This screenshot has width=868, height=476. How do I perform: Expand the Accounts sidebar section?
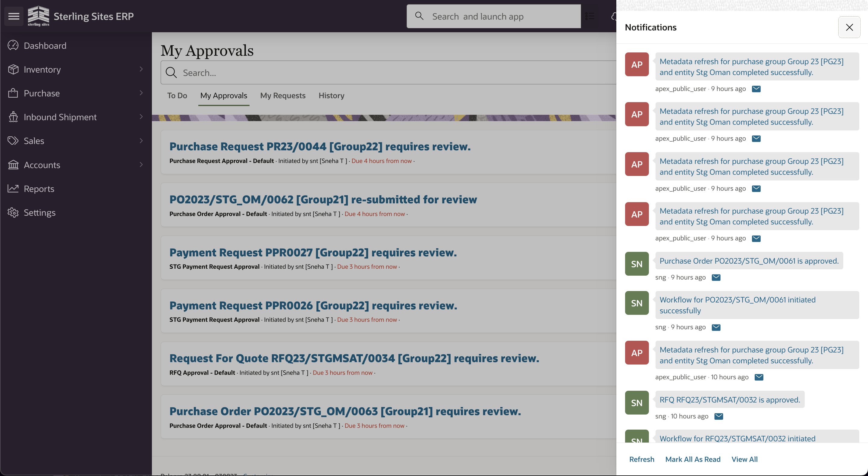tap(141, 165)
